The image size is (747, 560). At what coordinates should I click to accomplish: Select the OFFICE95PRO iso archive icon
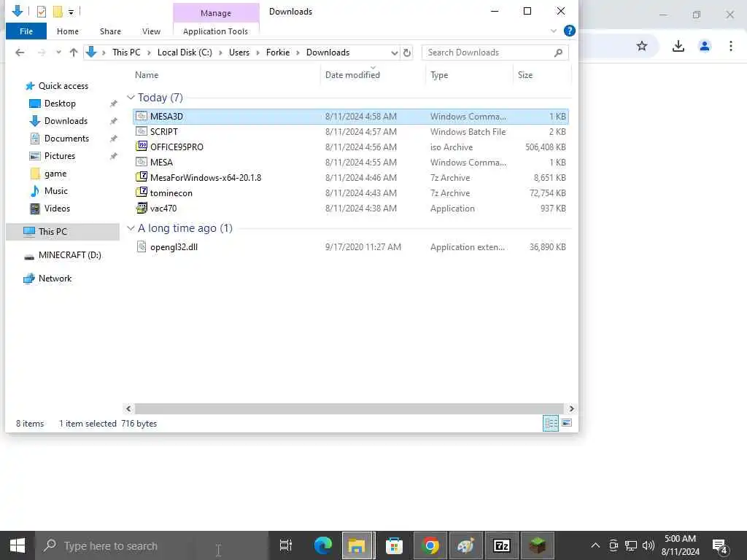[142, 147]
